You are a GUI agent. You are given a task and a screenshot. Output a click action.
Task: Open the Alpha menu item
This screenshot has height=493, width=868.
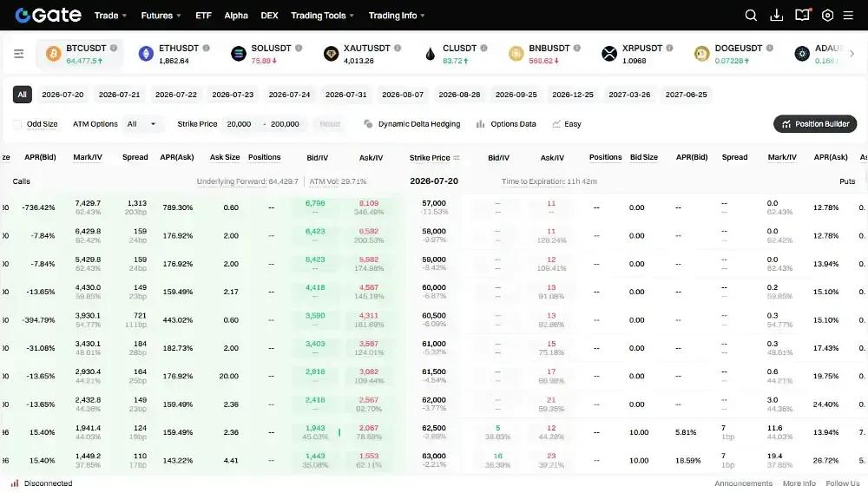[x=236, y=16]
